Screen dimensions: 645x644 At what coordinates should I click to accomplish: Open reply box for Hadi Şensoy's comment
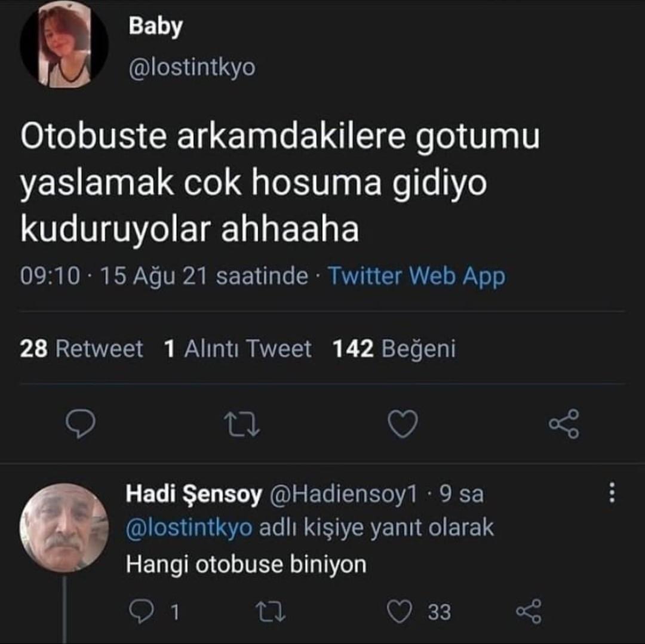tap(141, 611)
